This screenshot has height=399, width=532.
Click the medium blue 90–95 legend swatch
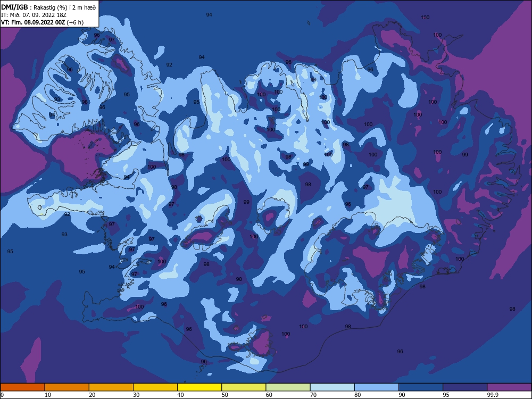click(421, 387)
